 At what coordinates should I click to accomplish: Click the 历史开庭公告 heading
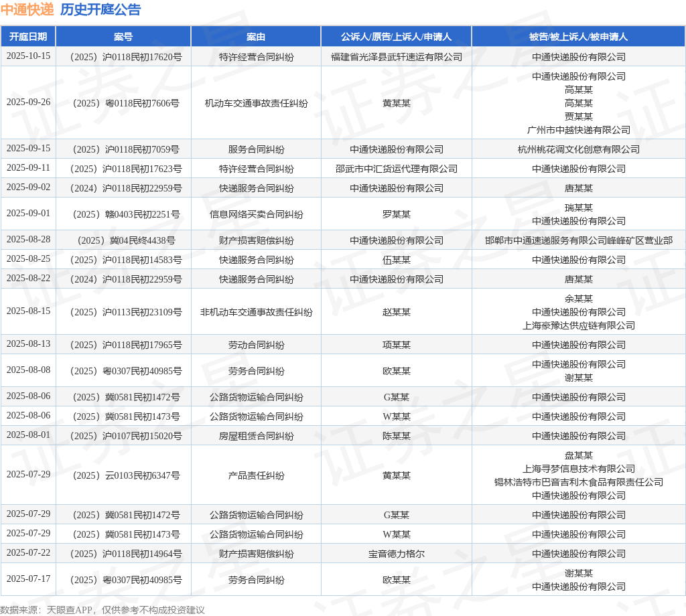[x=100, y=9]
